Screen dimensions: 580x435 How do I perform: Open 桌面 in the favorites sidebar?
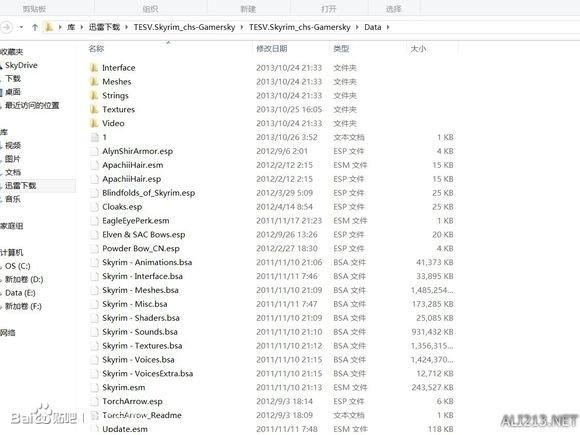pyautogui.click(x=13, y=92)
